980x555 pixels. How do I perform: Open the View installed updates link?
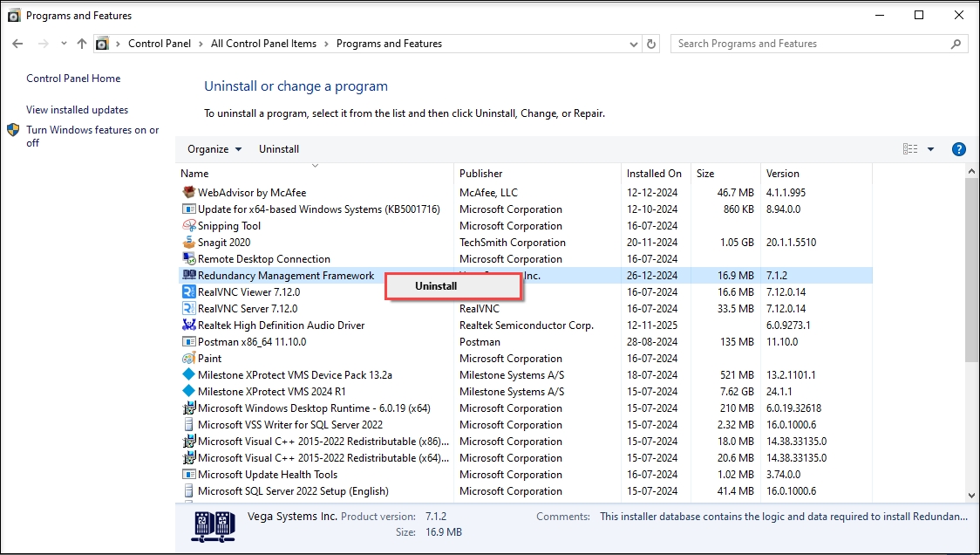(77, 110)
